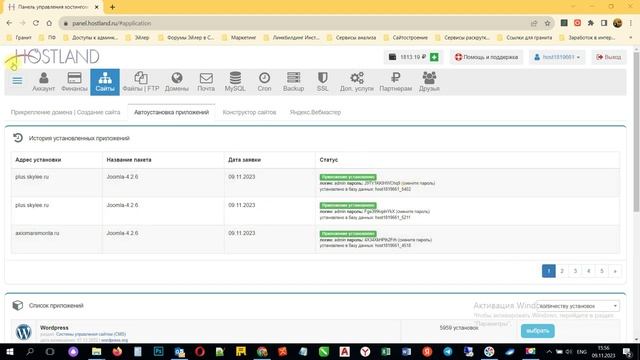Open the Гранит bookmark folder
Viewport: 640px width, 360px height.
[x=19, y=38]
